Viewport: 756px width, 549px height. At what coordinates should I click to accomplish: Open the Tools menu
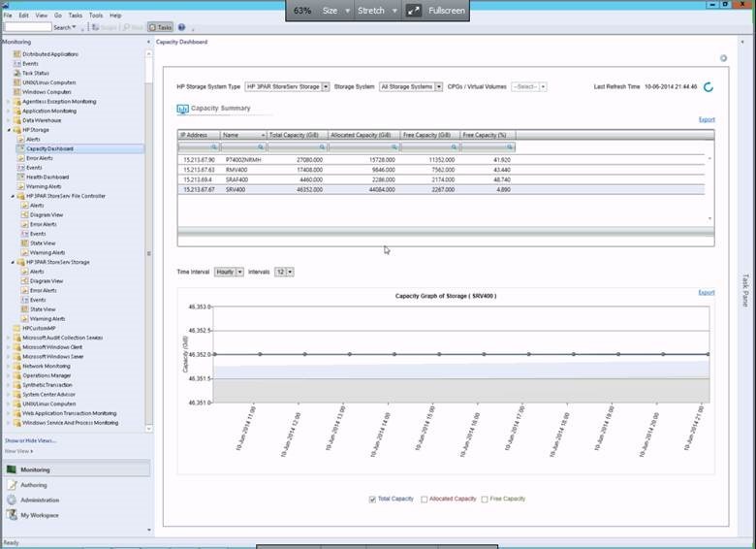click(x=96, y=16)
